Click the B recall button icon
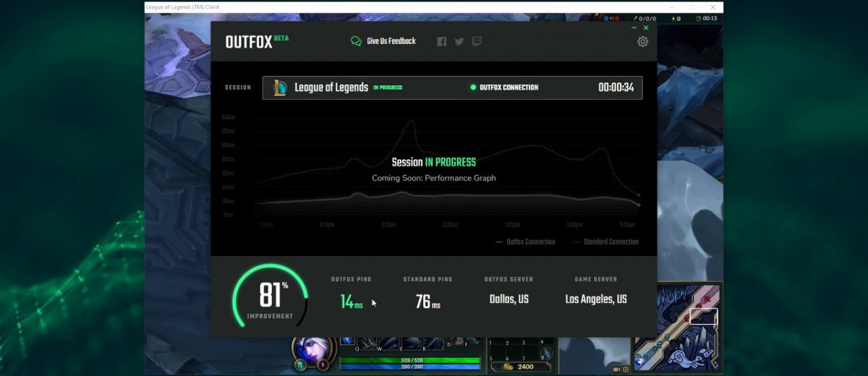 pos(548,353)
